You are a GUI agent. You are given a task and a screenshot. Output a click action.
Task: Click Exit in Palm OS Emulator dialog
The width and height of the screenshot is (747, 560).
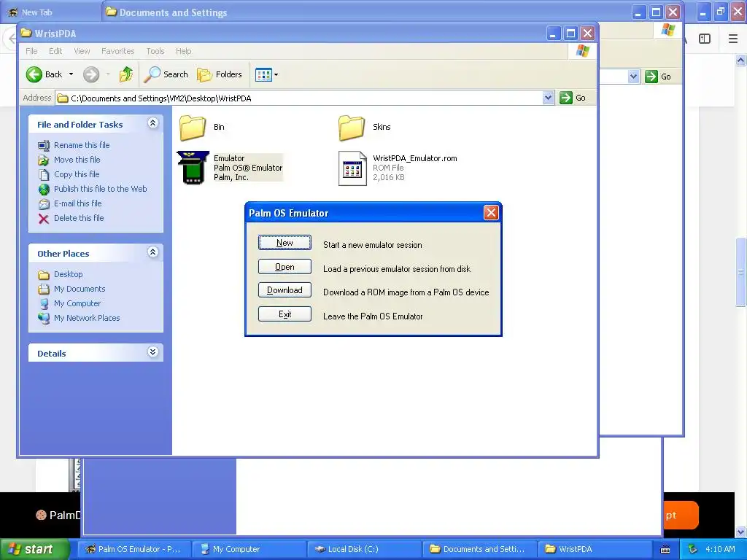point(285,314)
